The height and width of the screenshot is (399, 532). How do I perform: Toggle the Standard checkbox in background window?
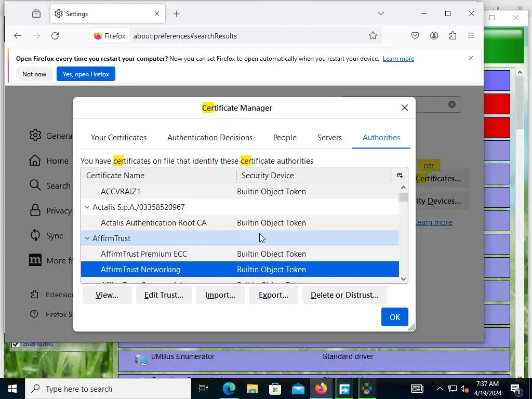(x=16, y=344)
